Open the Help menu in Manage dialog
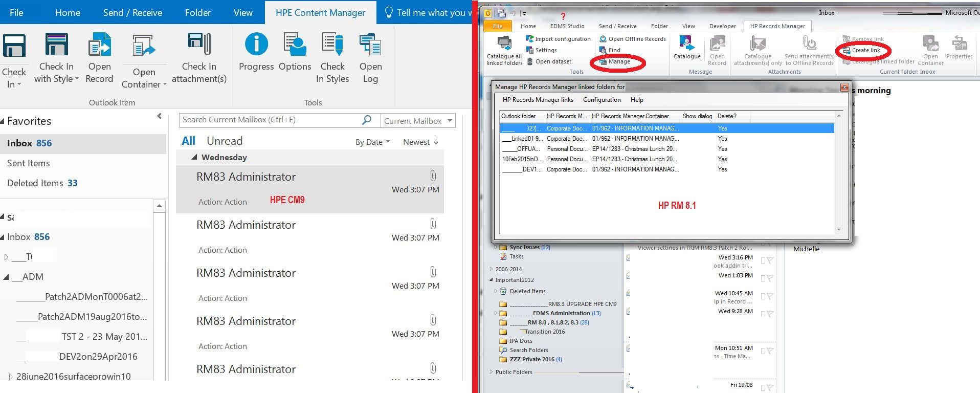980x393 pixels. (637, 100)
